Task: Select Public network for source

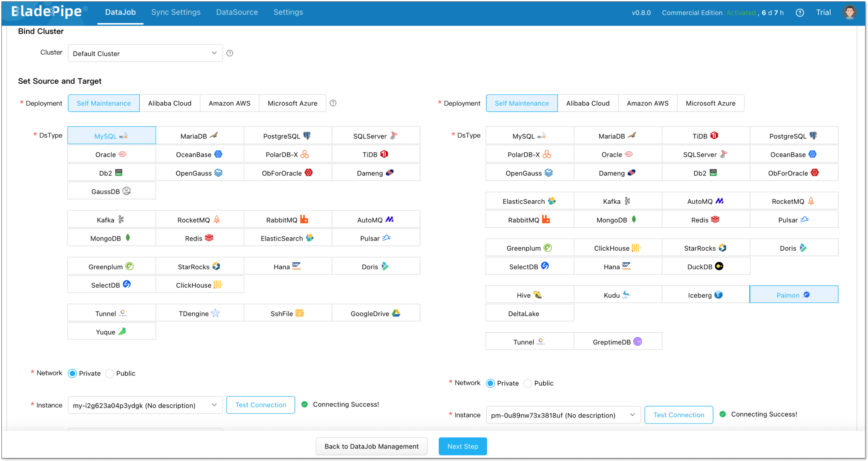Action: (110, 373)
